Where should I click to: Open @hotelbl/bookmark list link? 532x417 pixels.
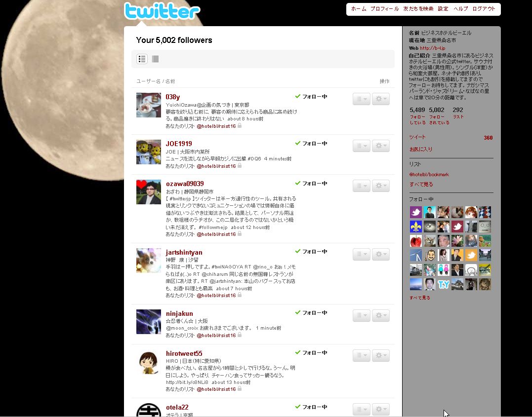[x=429, y=175]
